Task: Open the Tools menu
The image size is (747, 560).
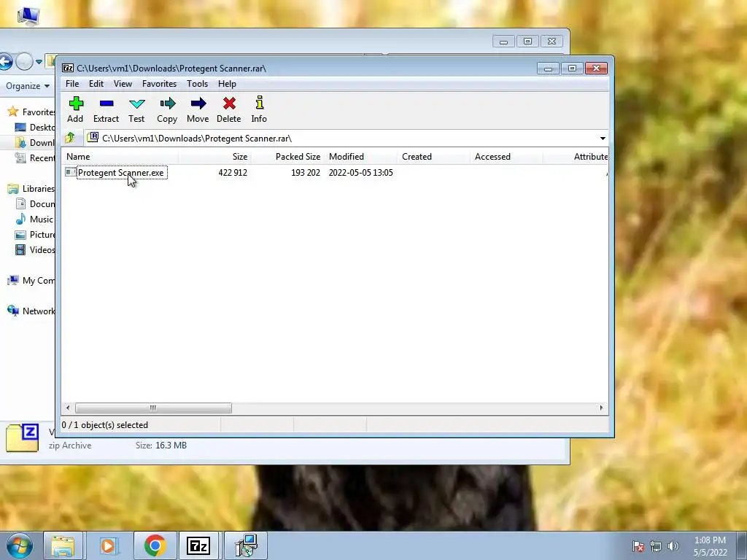Action: pos(197,84)
